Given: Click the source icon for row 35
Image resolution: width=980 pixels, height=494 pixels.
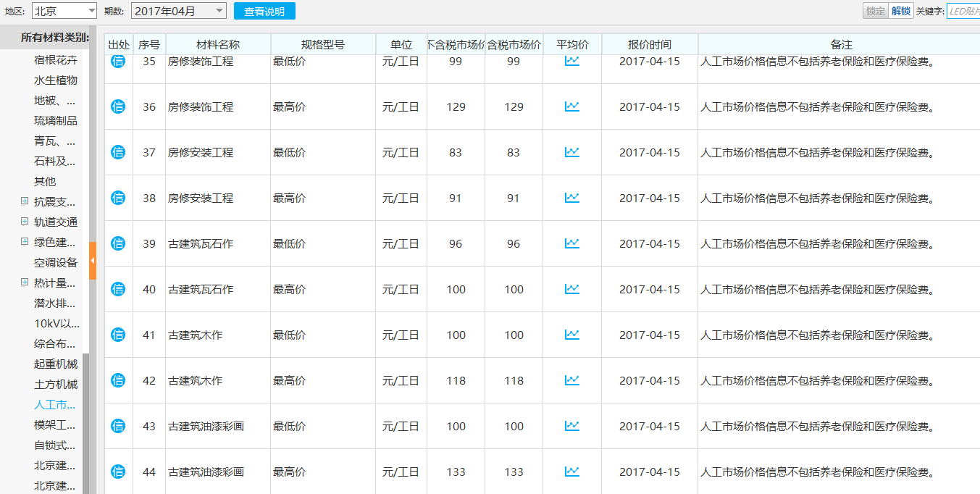Looking at the screenshot, I should click(x=118, y=61).
